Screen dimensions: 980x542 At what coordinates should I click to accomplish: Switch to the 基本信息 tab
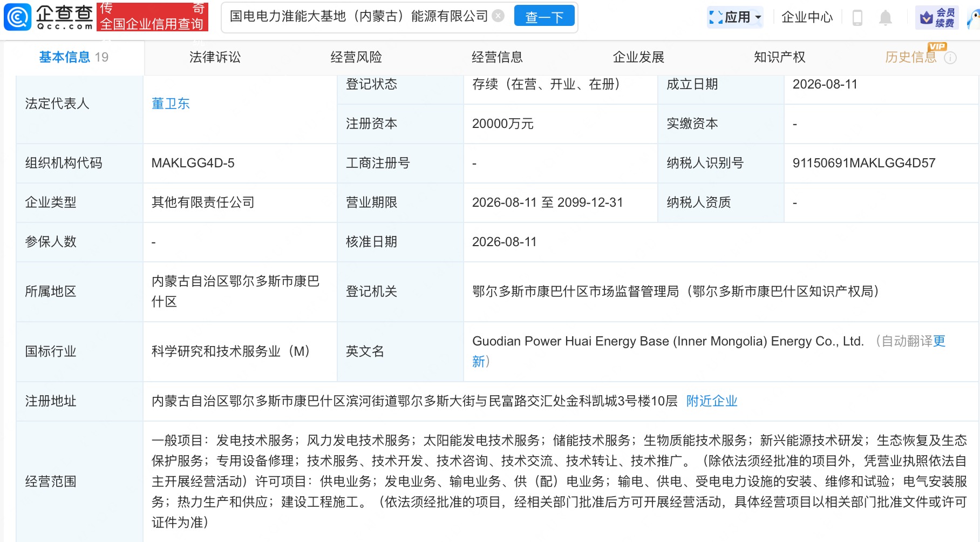[74, 57]
